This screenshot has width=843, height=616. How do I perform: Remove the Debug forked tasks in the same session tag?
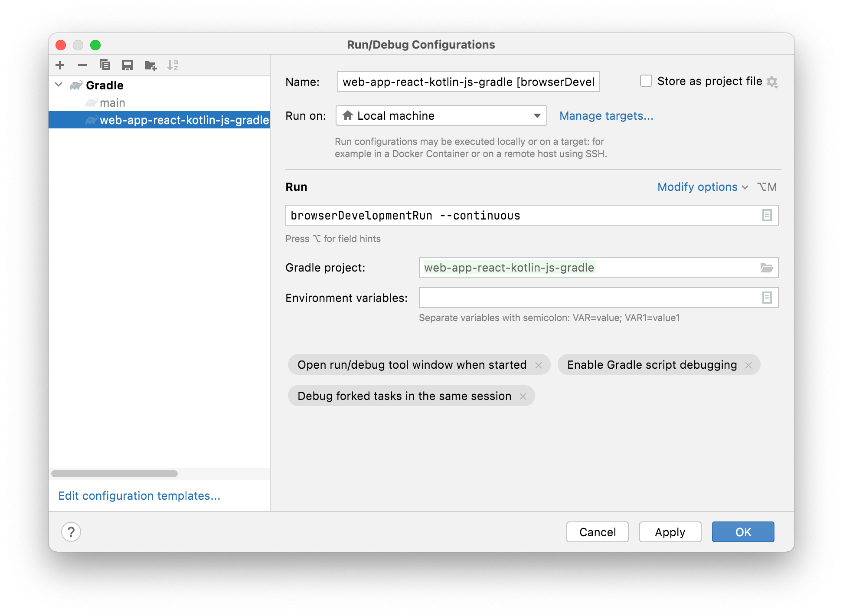click(x=523, y=396)
